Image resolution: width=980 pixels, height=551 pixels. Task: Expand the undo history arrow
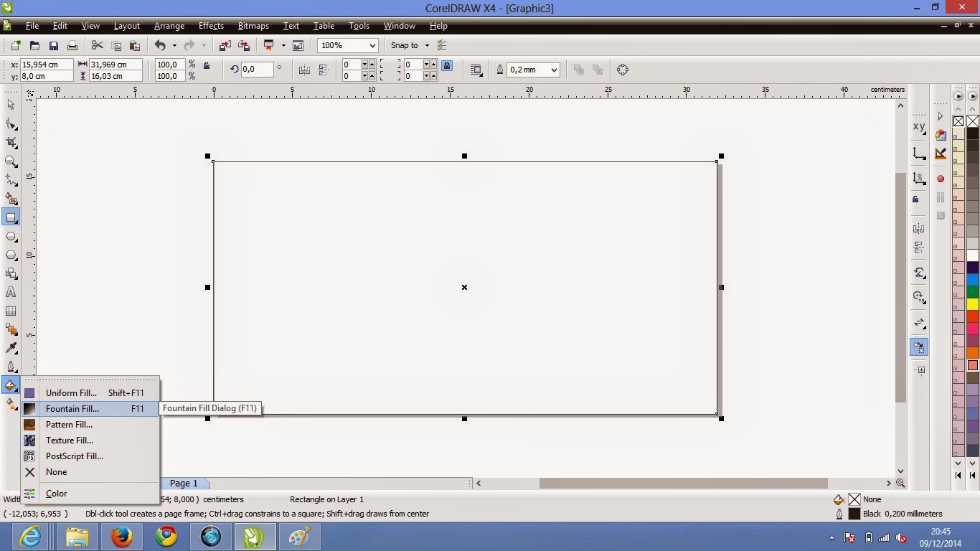[174, 45]
